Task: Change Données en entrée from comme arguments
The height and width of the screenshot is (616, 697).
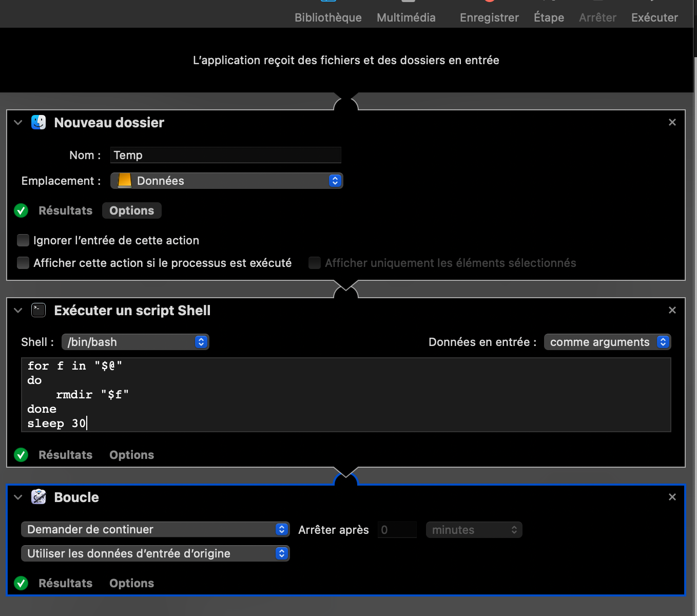Action: tap(607, 342)
